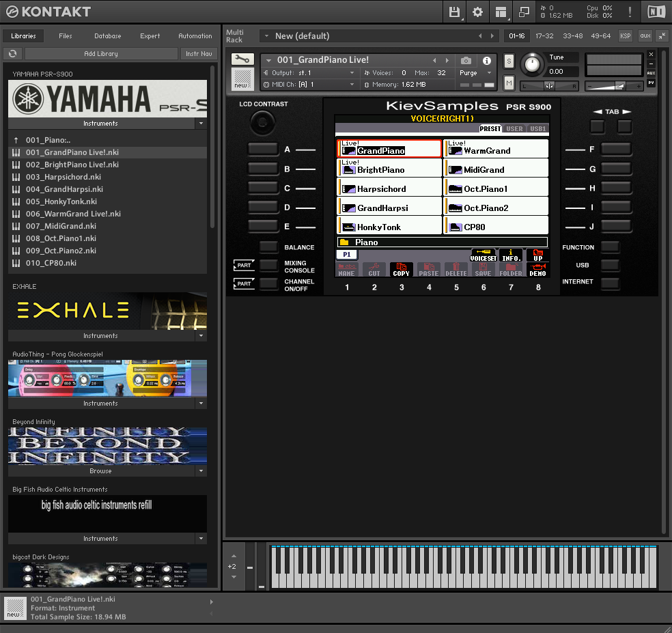The width and height of the screenshot is (672, 633).
Task: Adjust the instrument volume slider
Action: click(614, 86)
